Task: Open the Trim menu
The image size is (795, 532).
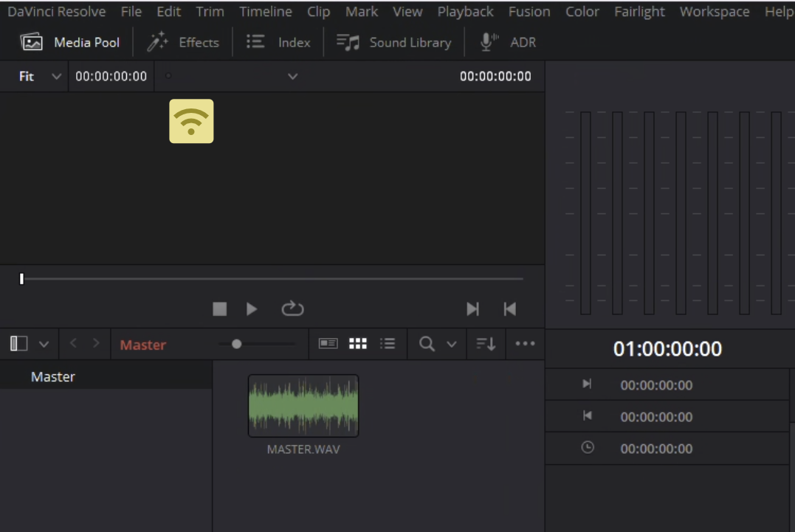Action: tap(210, 12)
